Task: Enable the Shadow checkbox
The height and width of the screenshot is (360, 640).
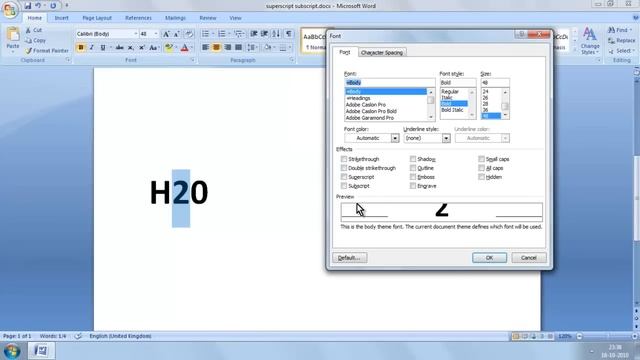Action: point(413,159)
